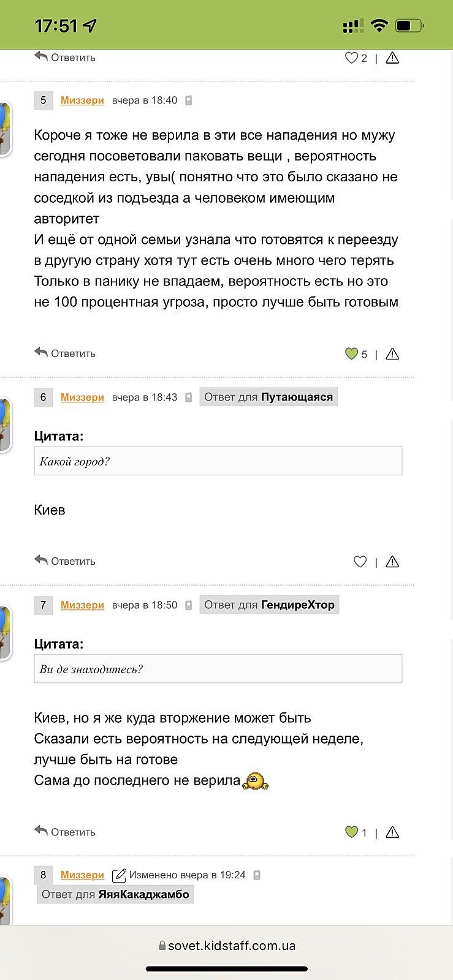Flag comment 7 using the warning triangle
This screenshot has width=453, height=980.
click(392, 832)
